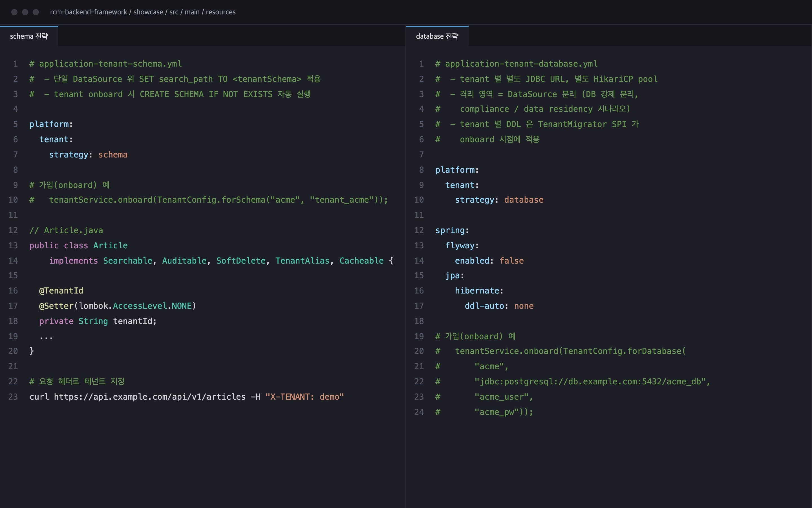Image resolution: width=812 pixels, height=508 pixels.
Task: Click the minimize window dot
Action: (x=25, y=12)
